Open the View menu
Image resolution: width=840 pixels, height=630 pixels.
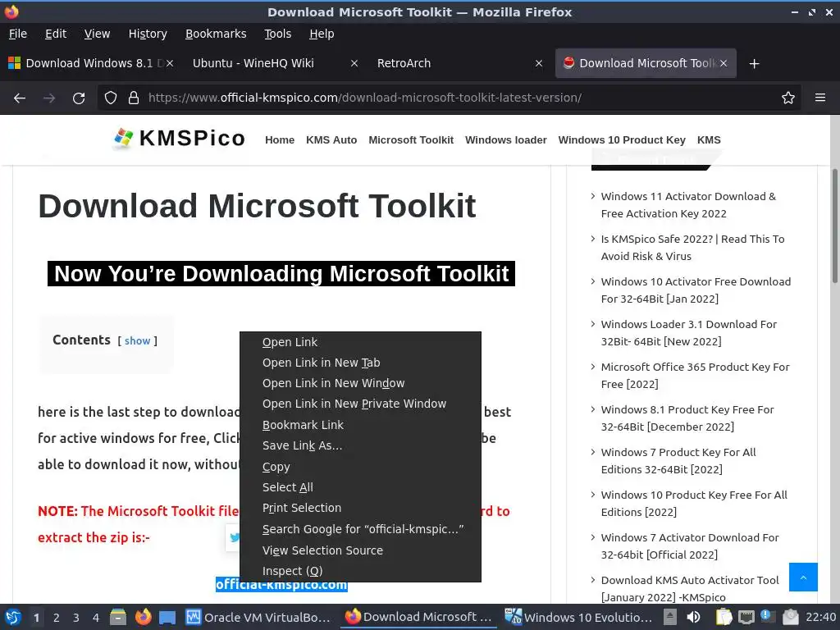pos(97,34)
